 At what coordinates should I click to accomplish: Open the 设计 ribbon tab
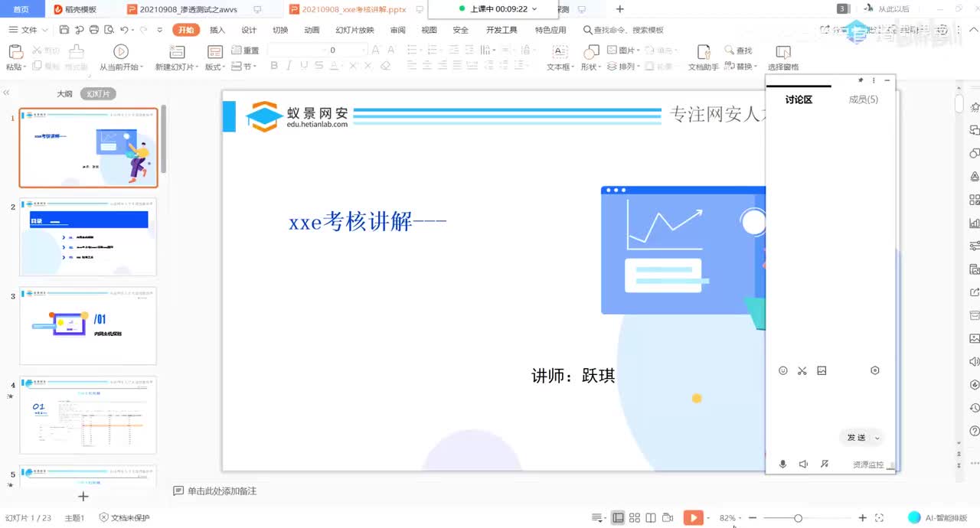(x=249, y=30)
